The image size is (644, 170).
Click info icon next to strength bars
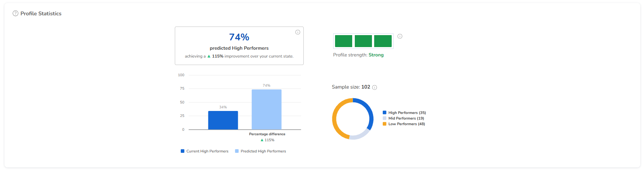tap(400, 36)
